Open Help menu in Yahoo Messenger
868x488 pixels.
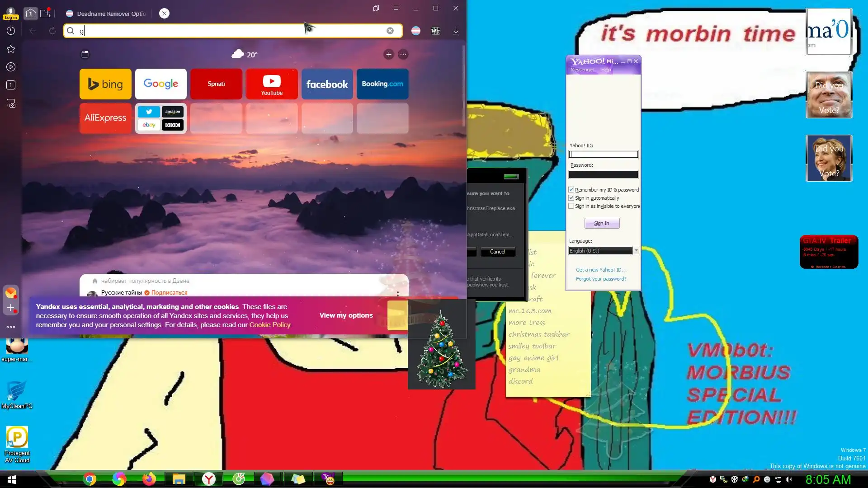pyautogui.click(x=606, y=70)
